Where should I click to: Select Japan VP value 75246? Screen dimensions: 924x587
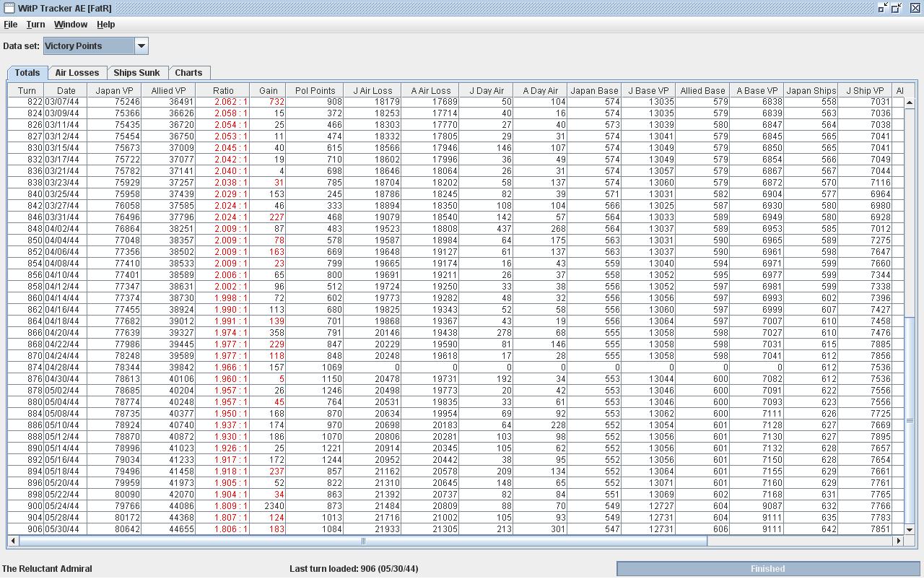coord(114,103)
